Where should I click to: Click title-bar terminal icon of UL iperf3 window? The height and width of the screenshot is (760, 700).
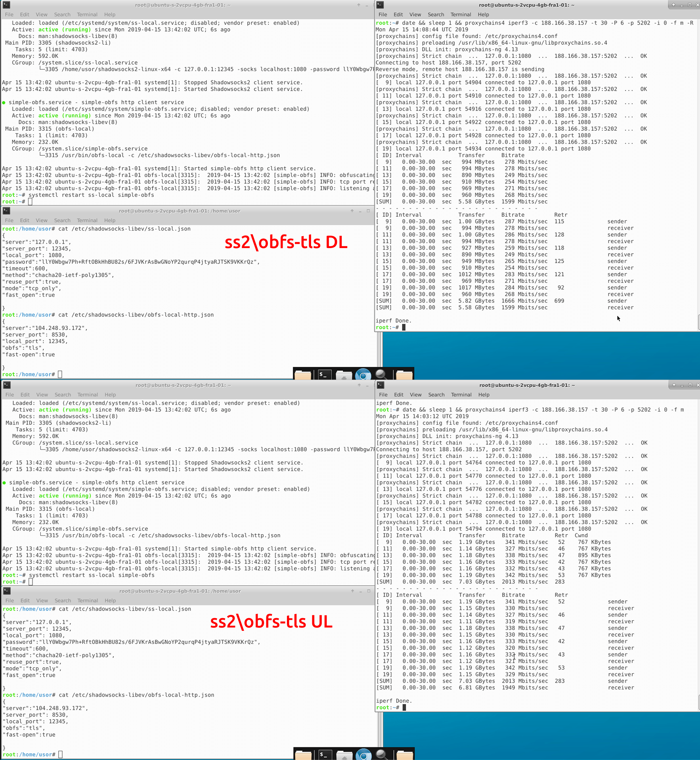click(x=381, y=385)
